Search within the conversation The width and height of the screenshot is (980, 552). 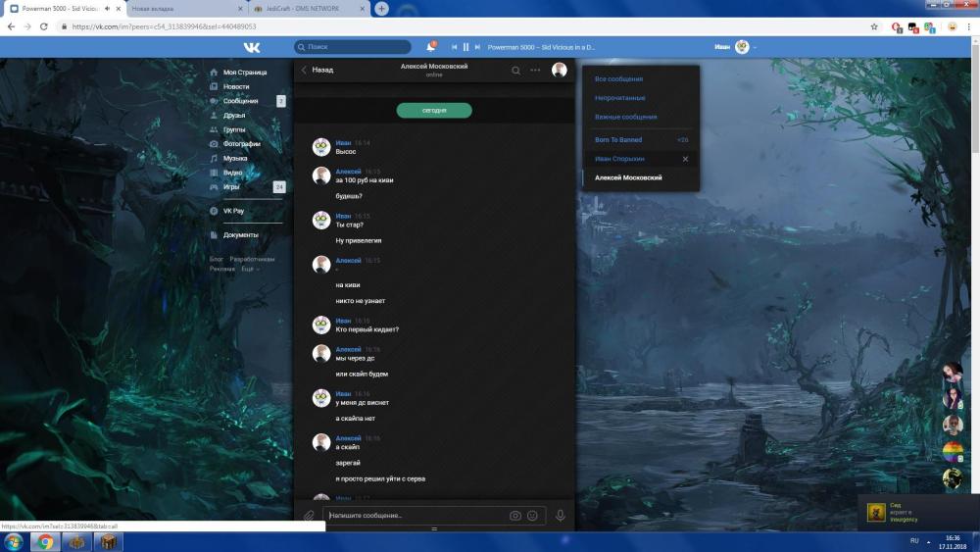[515, 71]
